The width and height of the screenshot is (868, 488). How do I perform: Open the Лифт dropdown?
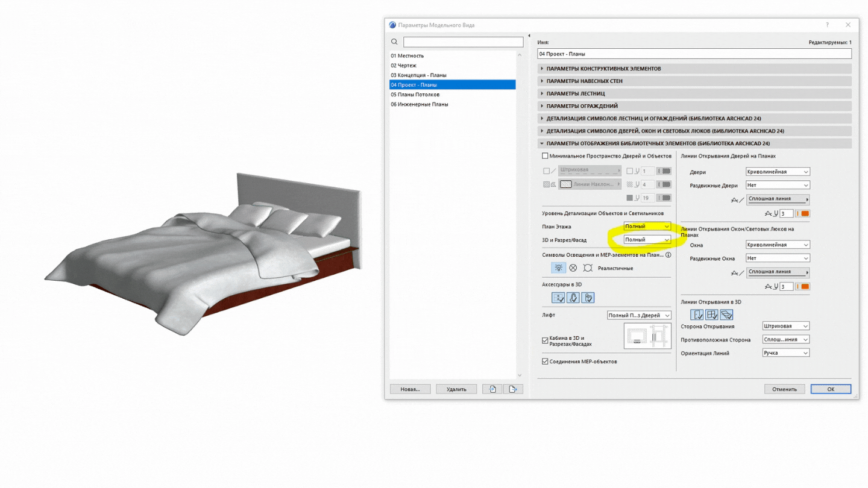pyautogui.click(x=639, y=315)
